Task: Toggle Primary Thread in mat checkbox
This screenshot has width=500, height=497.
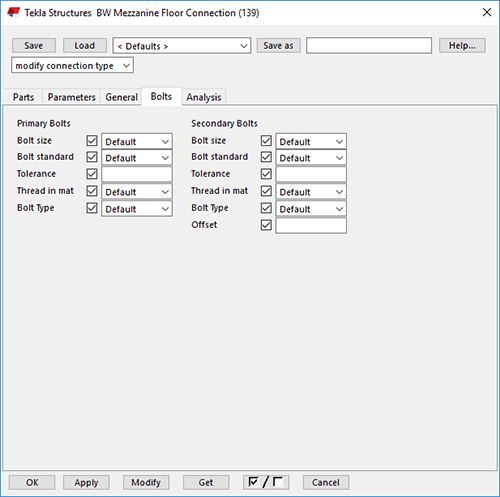Action: [92, 191]
